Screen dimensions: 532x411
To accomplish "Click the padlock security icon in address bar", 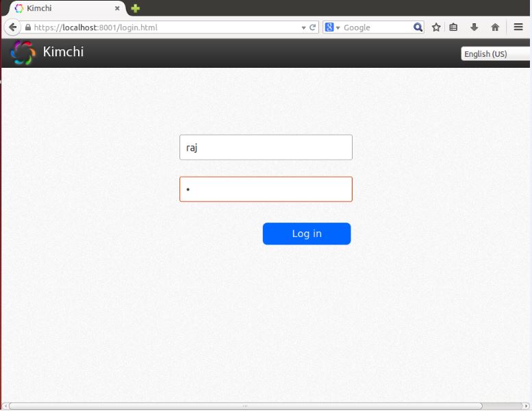I will coord(28,27).
